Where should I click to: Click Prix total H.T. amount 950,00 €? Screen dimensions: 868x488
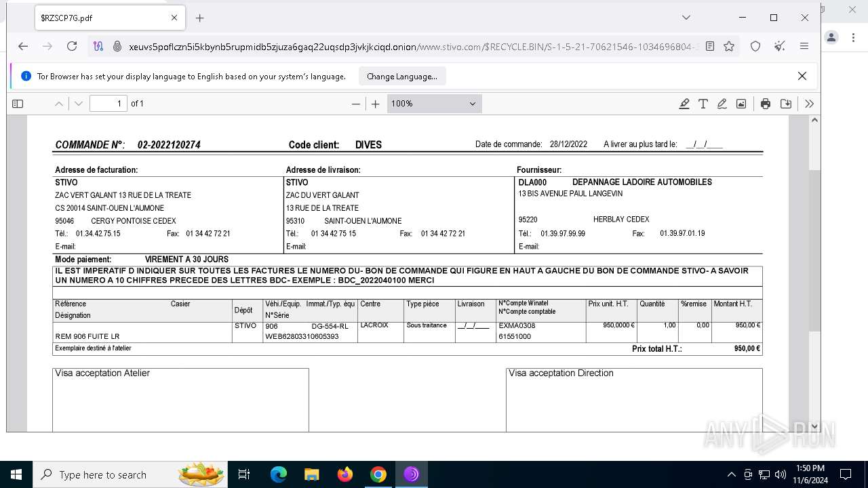(747, 349)
